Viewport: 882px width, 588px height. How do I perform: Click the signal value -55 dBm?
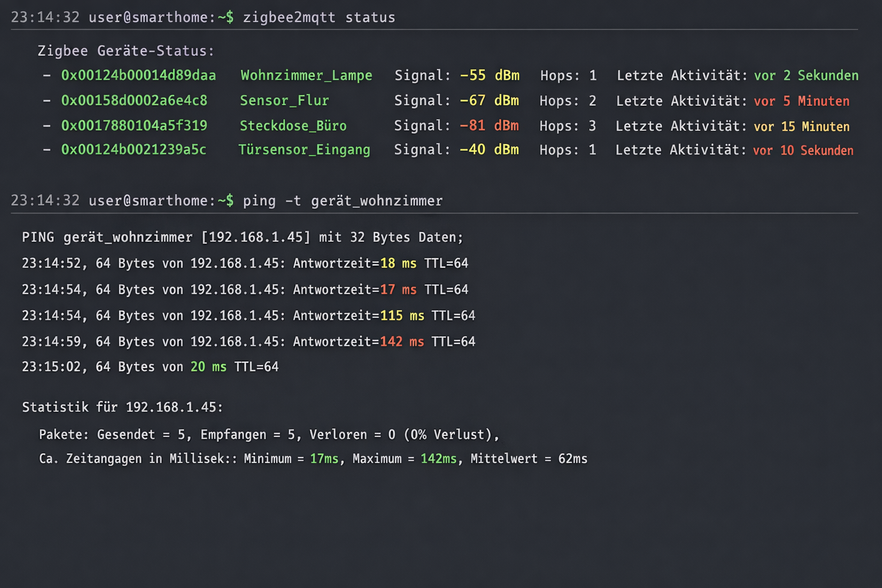click(x=490, y=75)
